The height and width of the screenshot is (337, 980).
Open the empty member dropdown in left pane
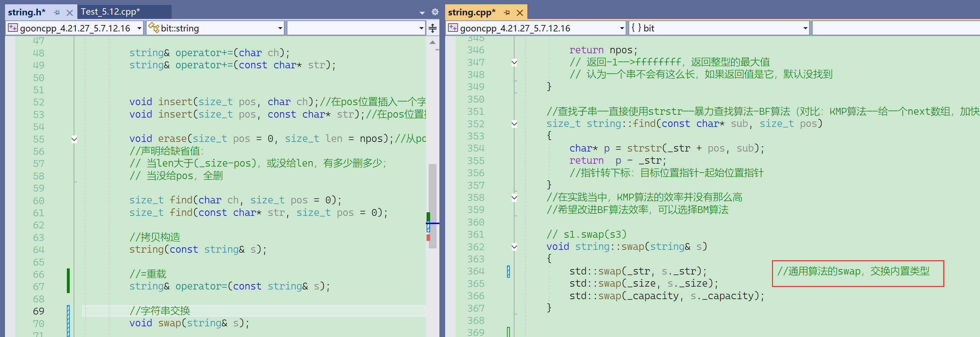(356, 28)
